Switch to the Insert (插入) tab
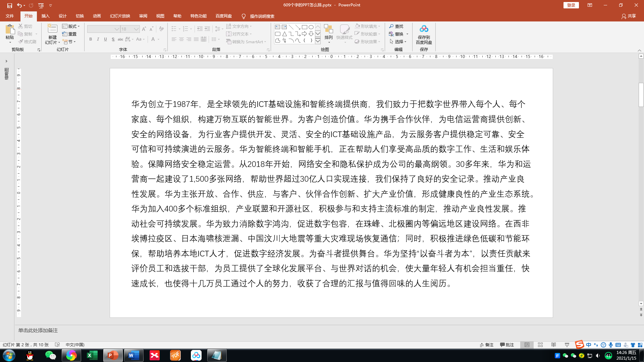 tap(45, 16)
